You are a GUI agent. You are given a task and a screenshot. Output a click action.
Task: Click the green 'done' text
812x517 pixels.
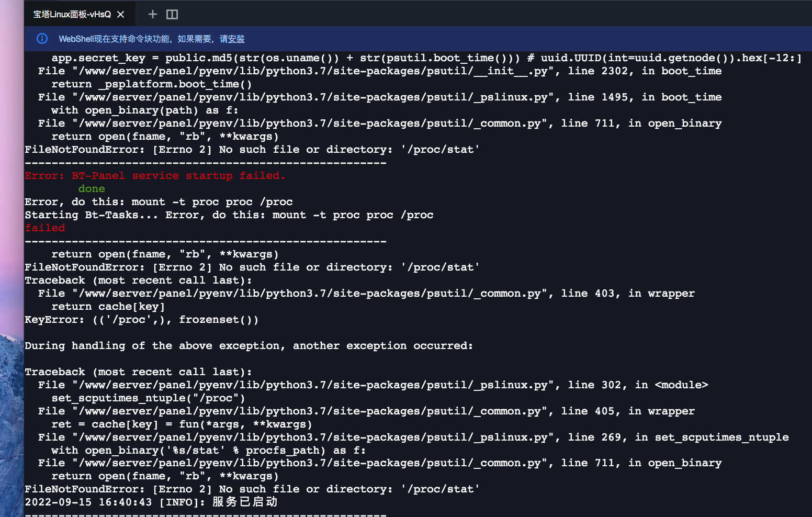point(92,188)
